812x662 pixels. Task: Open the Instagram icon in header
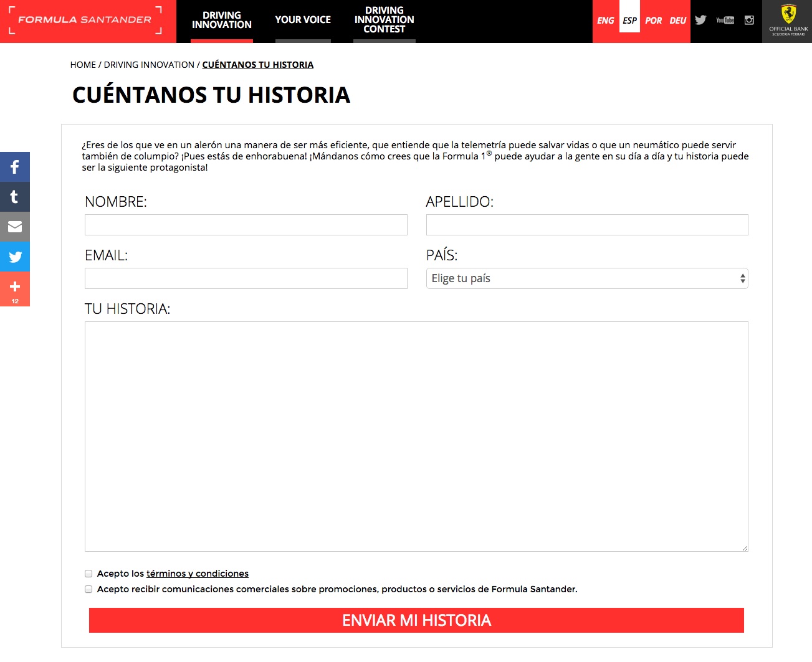coord(749,20)
